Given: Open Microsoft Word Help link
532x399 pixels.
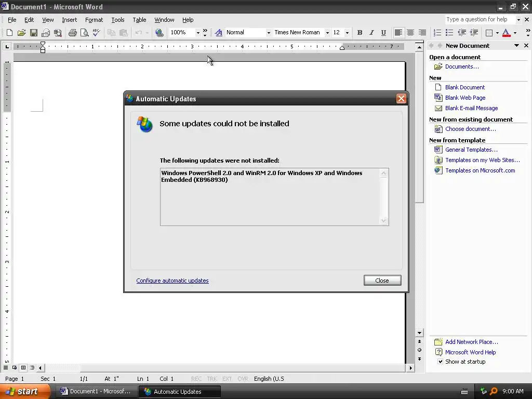Looking at the screenshot, I should coord(470,352).
